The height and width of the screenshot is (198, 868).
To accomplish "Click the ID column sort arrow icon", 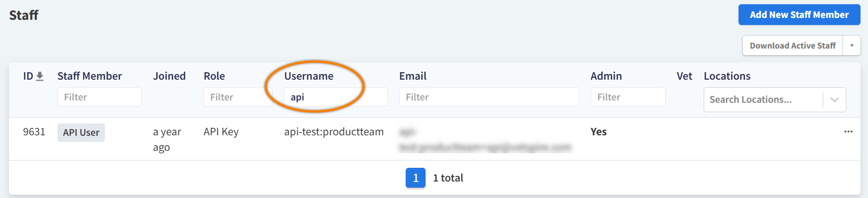I will tap(40, 76).
